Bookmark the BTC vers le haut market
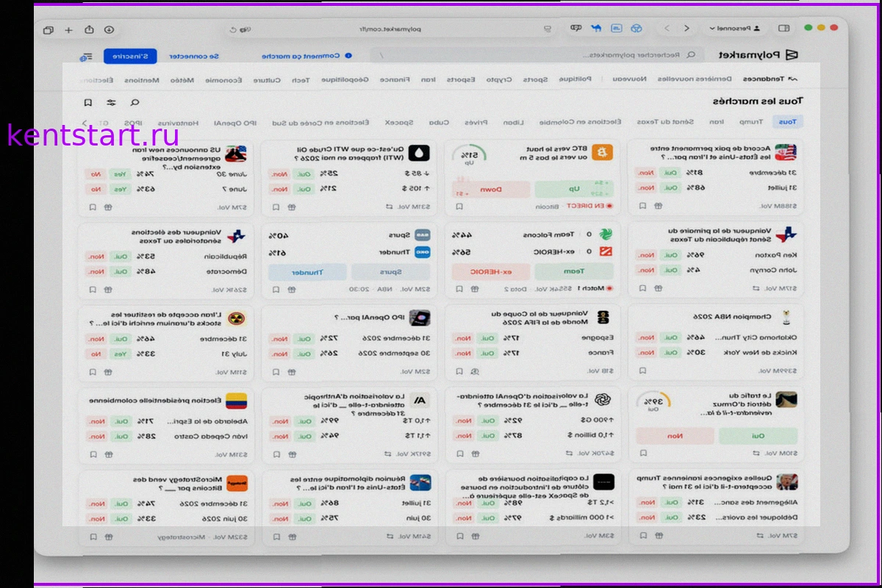 pos(459,206)
